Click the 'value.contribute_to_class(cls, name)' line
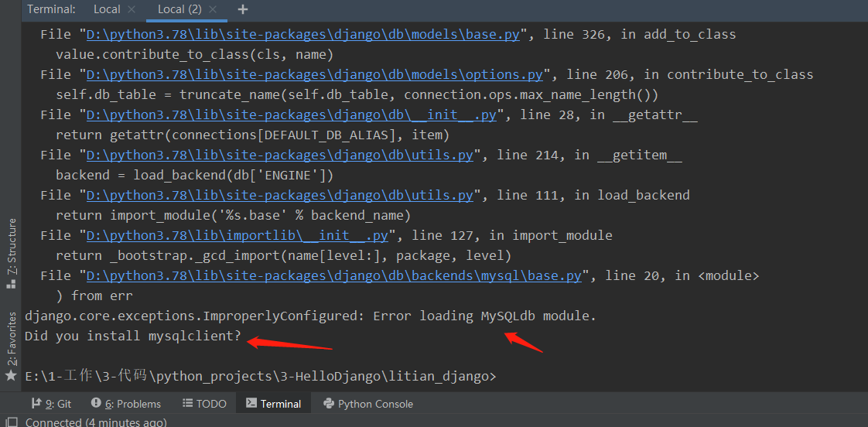 pos(194,54)
